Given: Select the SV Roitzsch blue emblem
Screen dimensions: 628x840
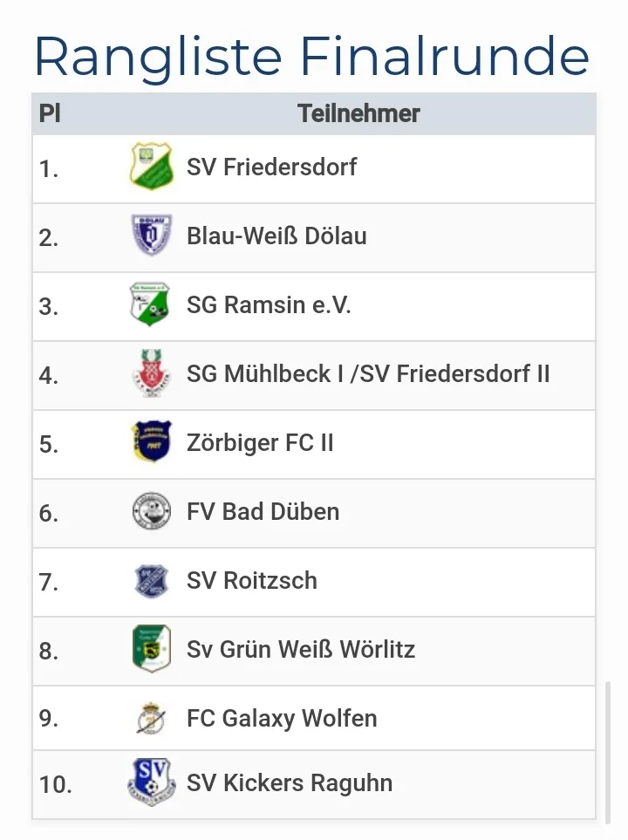Looking at the screenshot, I should [x=152, y=581].
